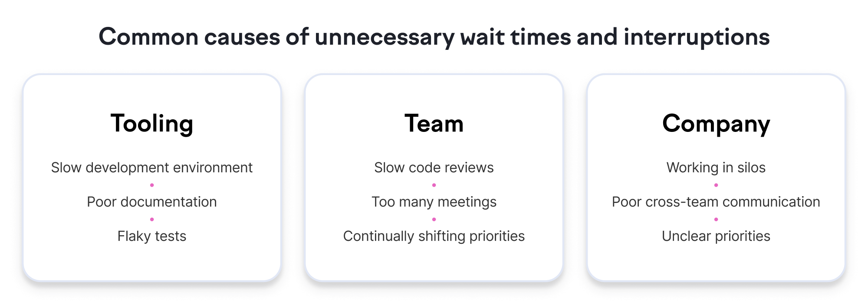Click 'Continually shifting priorities' item
The height and width of the screenshot is (302, 868).
click(x=434, y=236)
